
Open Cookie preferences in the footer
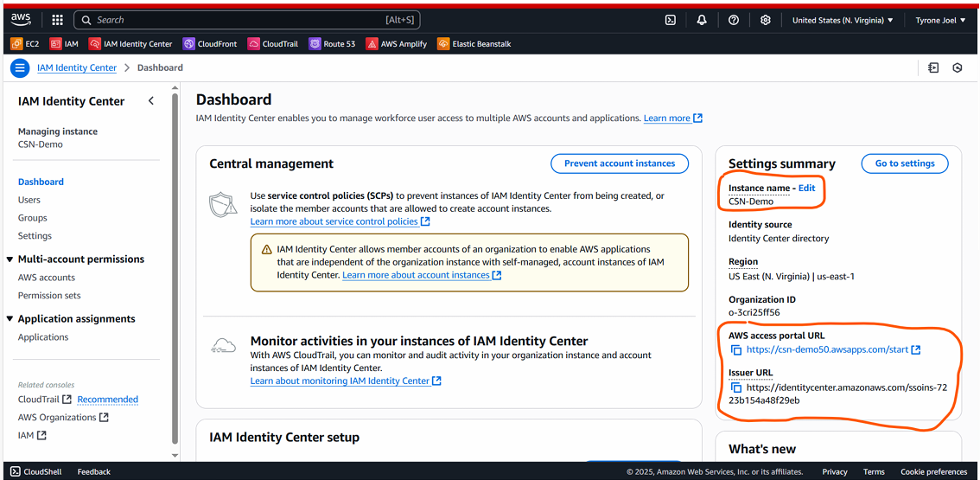(933, 472)
